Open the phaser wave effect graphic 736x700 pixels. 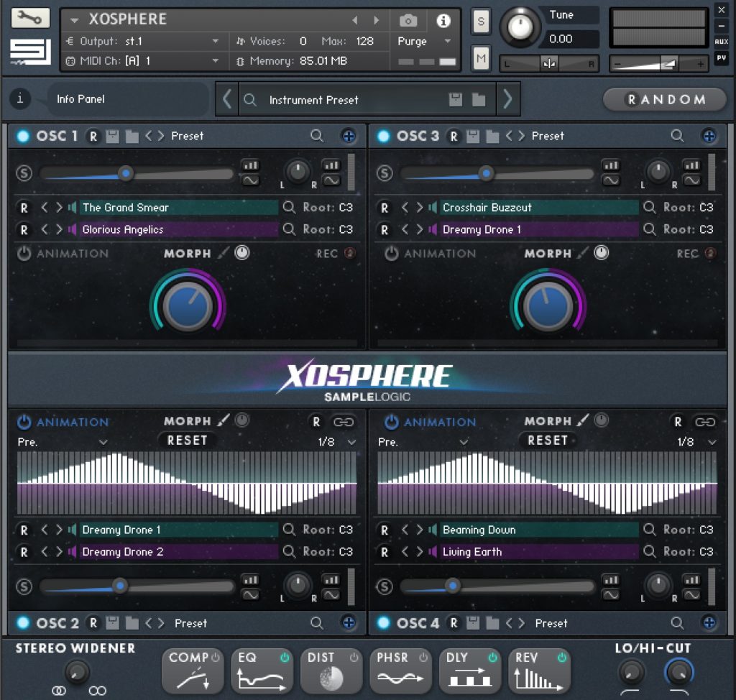click(400, 678)
